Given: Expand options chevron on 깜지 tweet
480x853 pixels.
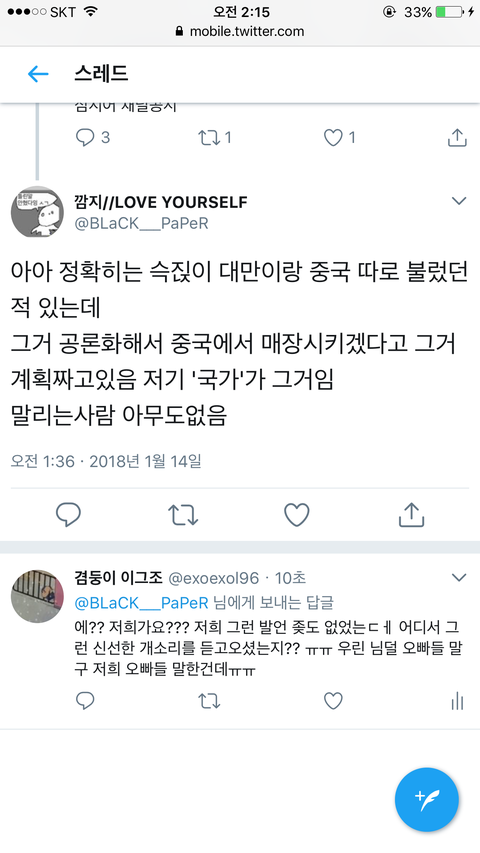Looking at the screenshot, I should pos(459,201).
